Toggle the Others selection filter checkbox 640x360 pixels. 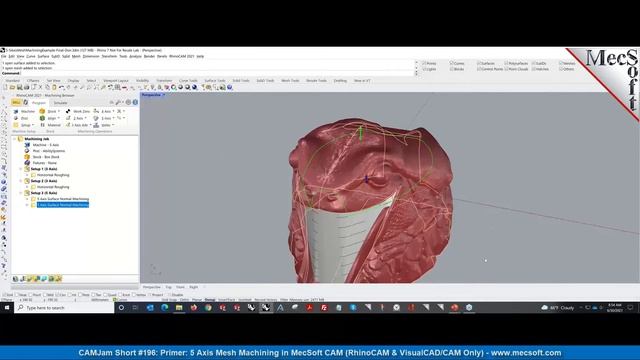point(561,69)
